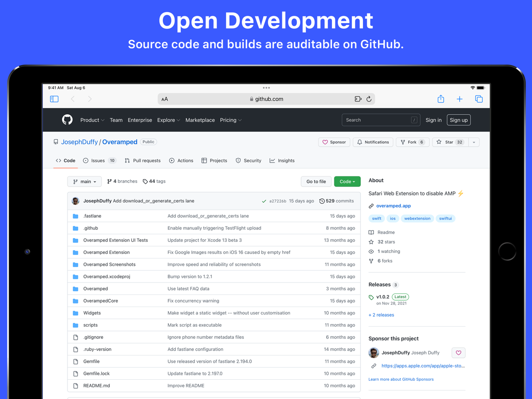This screenshot has width=532, height=399.
Task: Click the Sign up button
Action: pyautogui.click(x=459, y=120)
